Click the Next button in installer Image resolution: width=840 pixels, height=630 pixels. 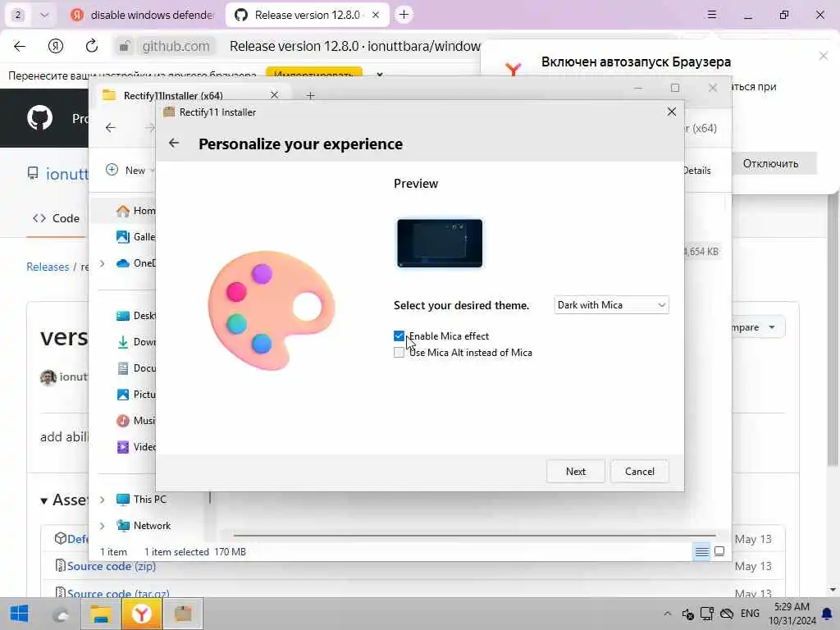point(575,472)
